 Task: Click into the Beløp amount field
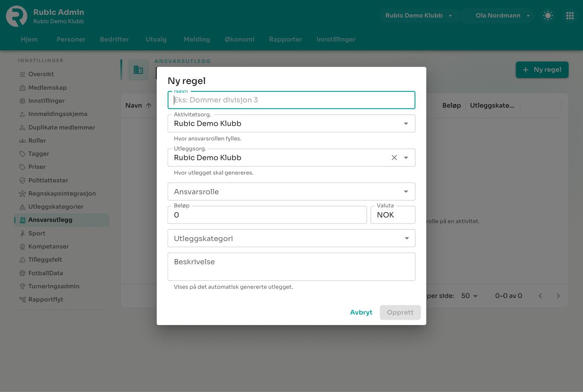pyautogui.click(x=267, y=215)
